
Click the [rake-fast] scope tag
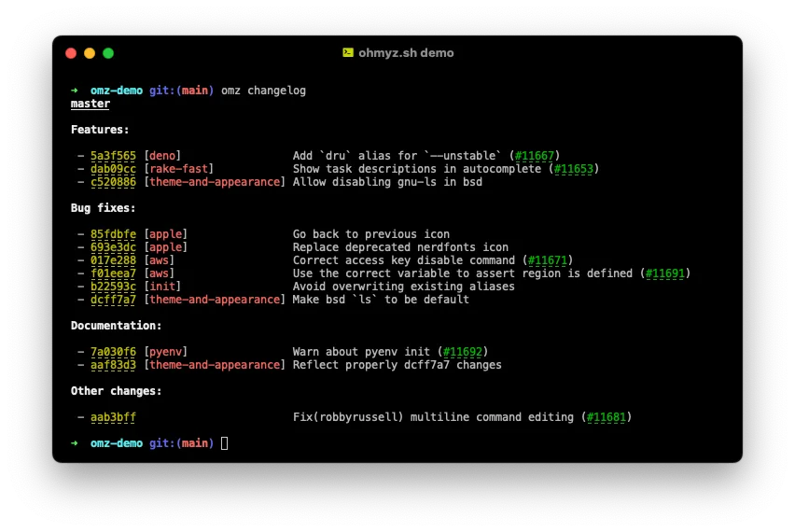pos(178,169)
